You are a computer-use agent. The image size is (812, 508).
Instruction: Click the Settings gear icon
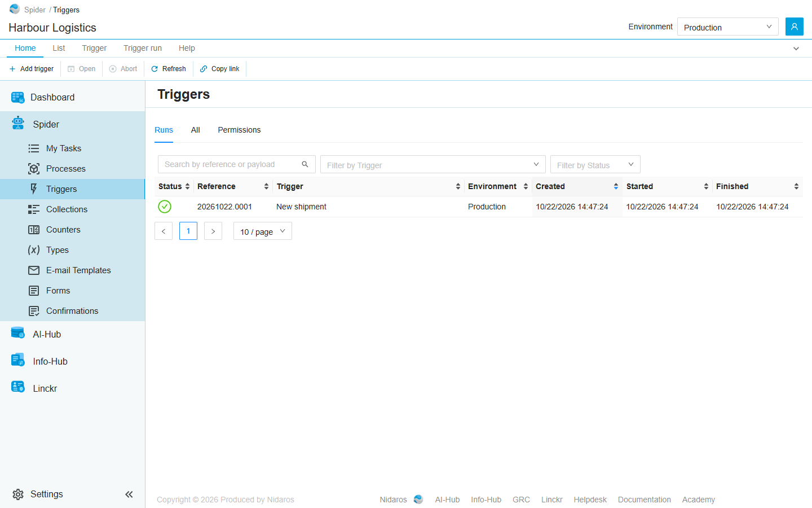coord(18,494)
